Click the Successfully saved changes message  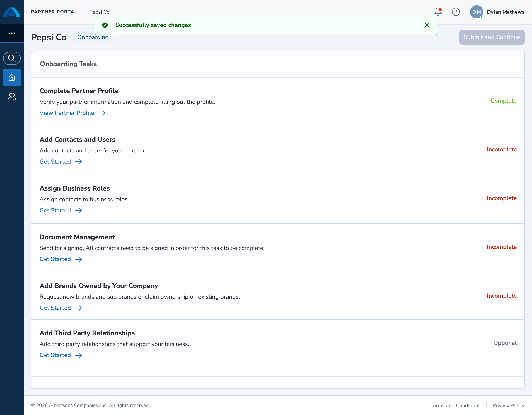pyautogui.click(x=153, y=25)
